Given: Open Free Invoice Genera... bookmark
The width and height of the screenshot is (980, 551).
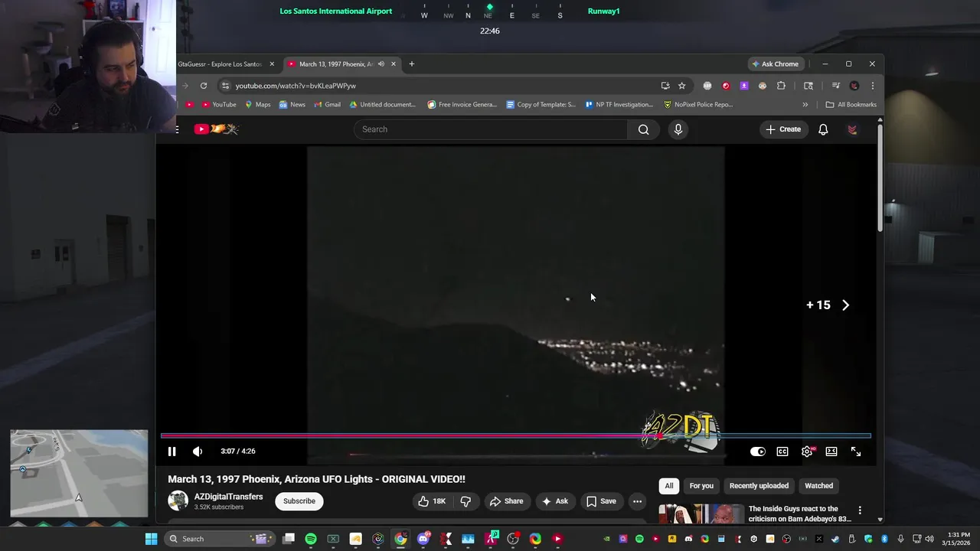Looking at the screenshot, I should point(462,105).
